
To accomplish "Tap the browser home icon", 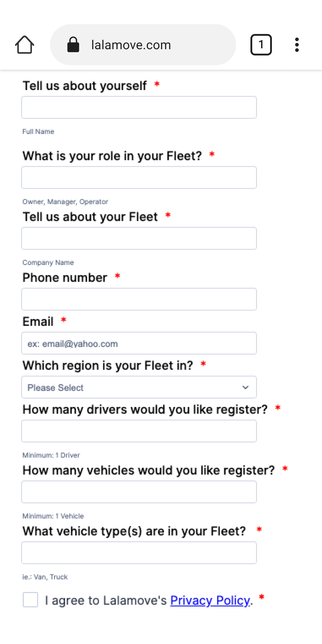I will point(24,45).
